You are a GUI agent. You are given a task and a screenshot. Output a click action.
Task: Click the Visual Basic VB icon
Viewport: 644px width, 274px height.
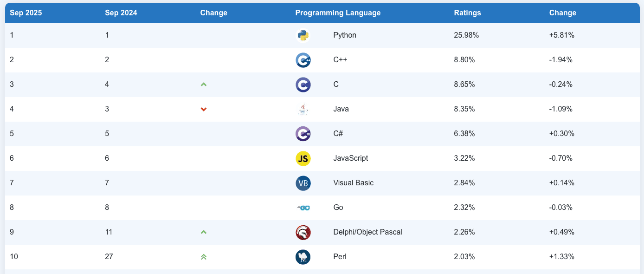coord(303,183)
